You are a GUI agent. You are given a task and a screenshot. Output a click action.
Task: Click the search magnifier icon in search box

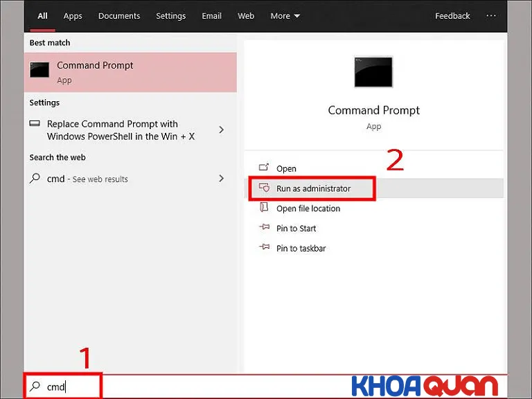tap(35, 386)
